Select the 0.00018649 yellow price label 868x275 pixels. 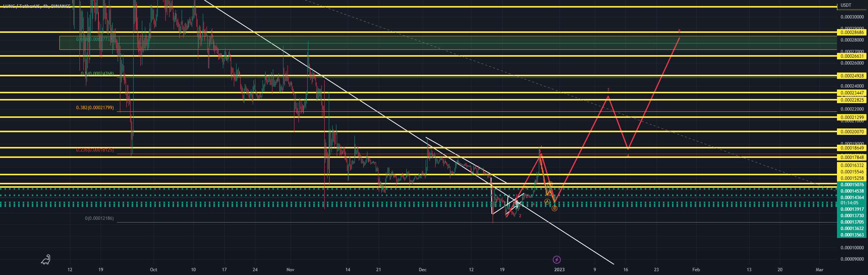(x=851, y=148)
